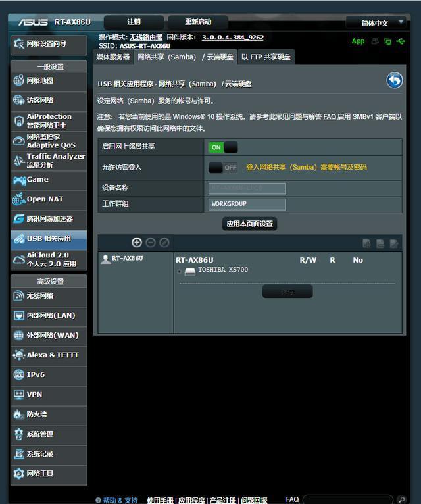
Task: Click the 重新启动 reboot button
Action: click(198, 22)
